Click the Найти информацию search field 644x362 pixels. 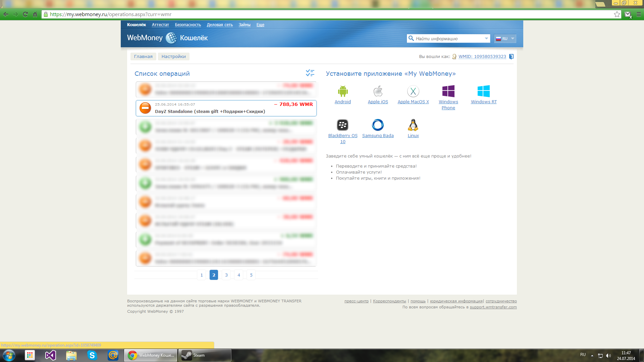[448, 39]
